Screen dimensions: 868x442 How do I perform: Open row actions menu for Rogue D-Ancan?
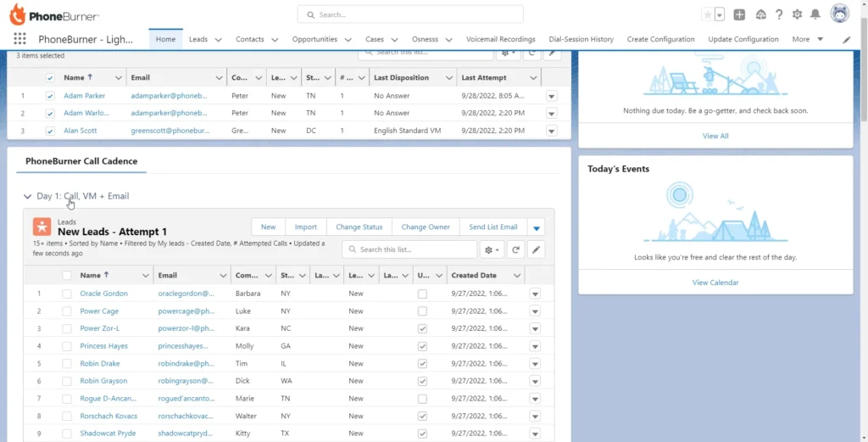pyautogui.click(x=535, y=399)
